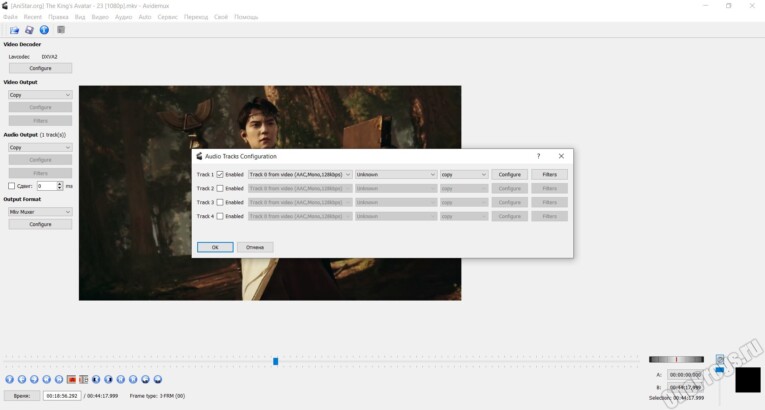Viewport: 765px width, 410px height.
Task: Open the Аудио menu
Action: (x=123, y=17)
